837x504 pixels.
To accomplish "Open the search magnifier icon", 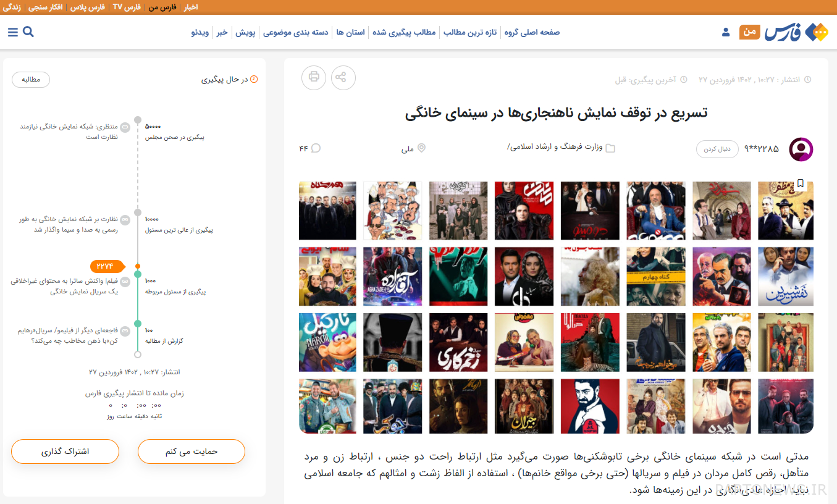I will click(x=28, y=32).
